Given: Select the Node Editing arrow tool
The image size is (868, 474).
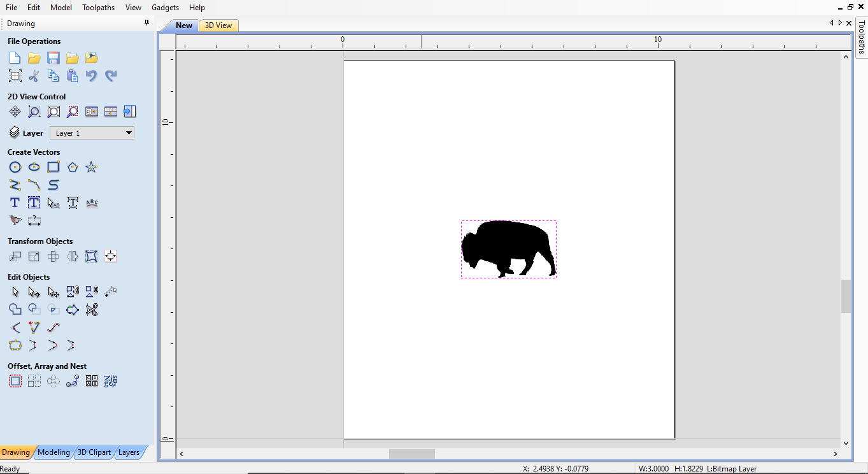Looking at the screenshot, I should click(34, 292).
